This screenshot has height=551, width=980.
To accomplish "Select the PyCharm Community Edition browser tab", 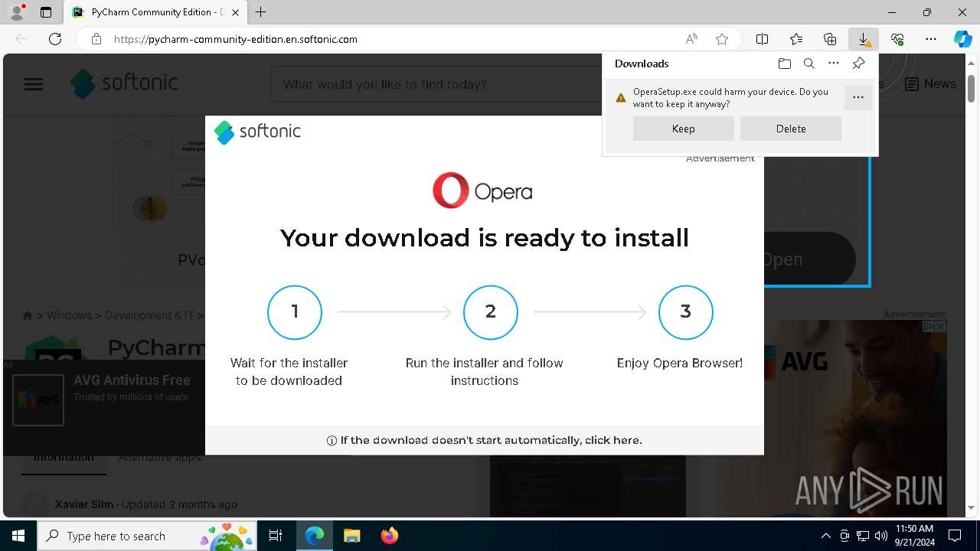I will click(x=155, y=12).
